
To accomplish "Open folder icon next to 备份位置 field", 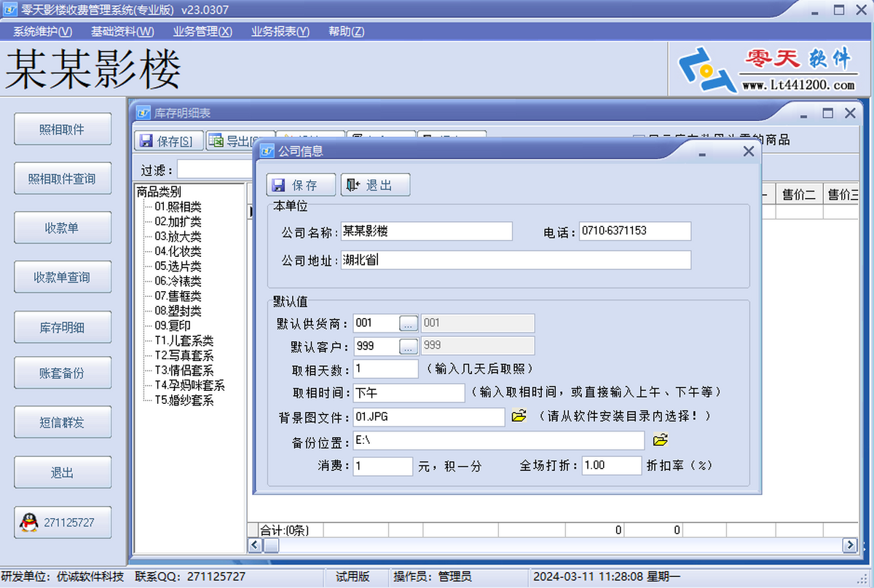I will pyautogui.click(x=660, y=440).
